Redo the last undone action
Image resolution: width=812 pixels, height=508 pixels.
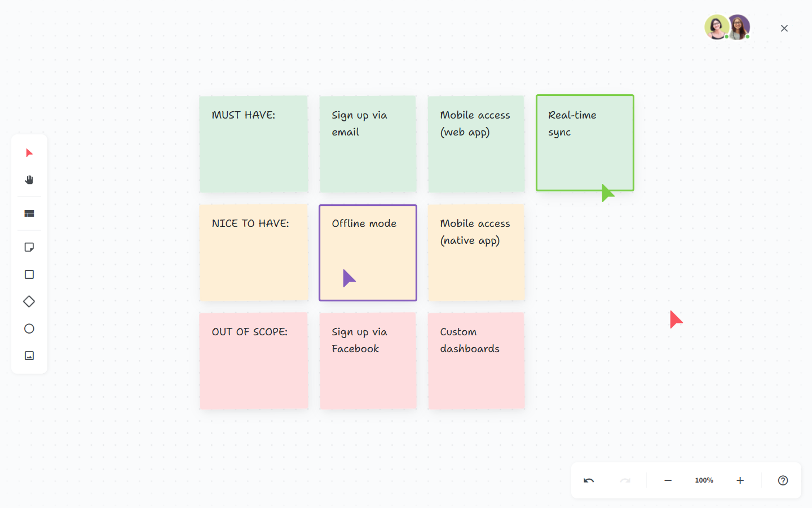(625, 480)
